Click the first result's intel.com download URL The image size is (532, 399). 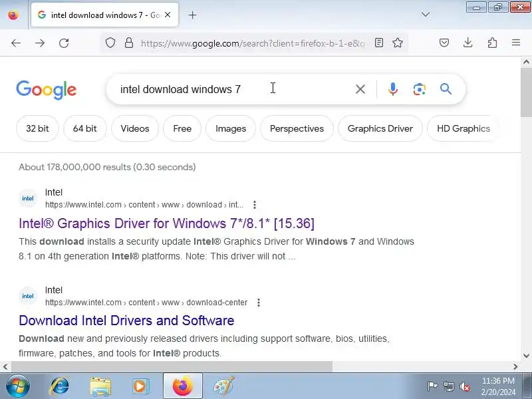pyautogui.click(x=144, y=205)
